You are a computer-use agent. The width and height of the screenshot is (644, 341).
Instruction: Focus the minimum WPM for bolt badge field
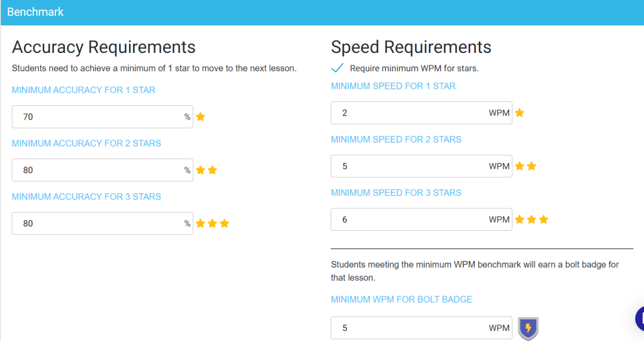click(421, 328)
